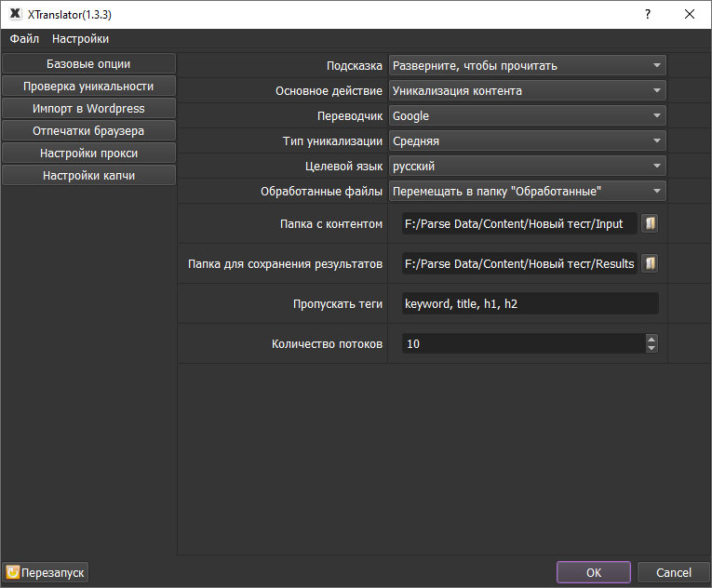Open the Обработанные файлы dropdown
Screen dimensions: 712x588
(527, 192)
